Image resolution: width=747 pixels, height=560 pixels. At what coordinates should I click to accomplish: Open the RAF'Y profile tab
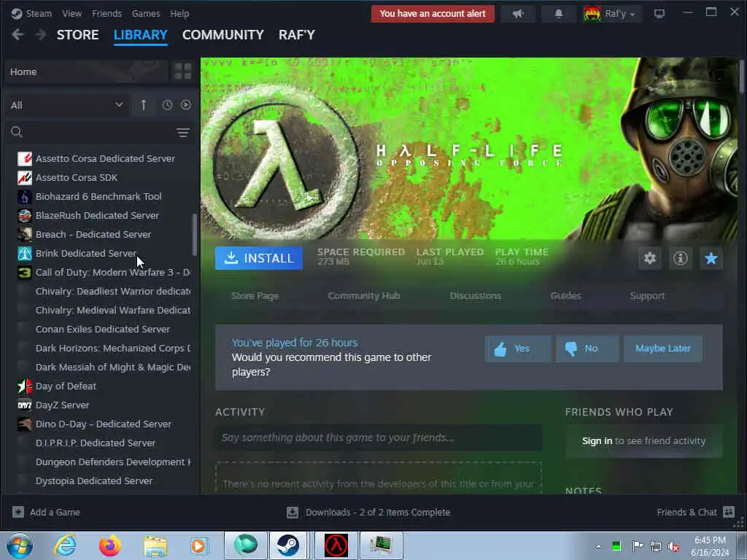[x=297, y=35]
